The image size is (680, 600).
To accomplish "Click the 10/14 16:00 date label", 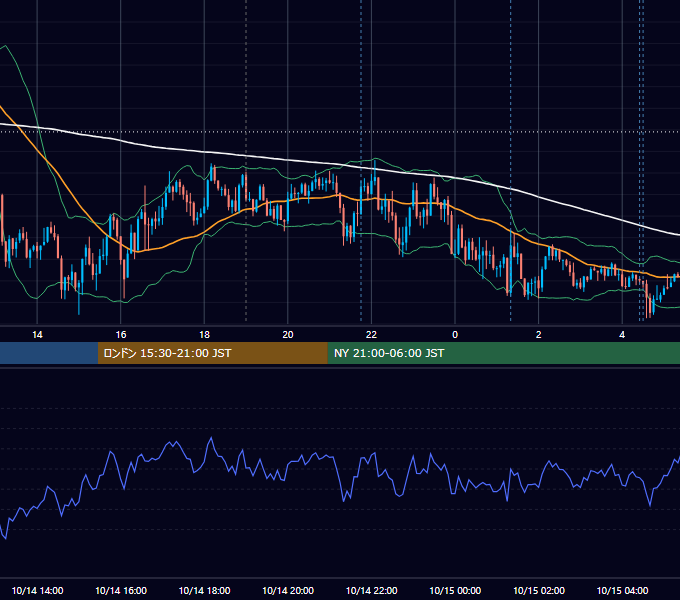I will 121,590.
